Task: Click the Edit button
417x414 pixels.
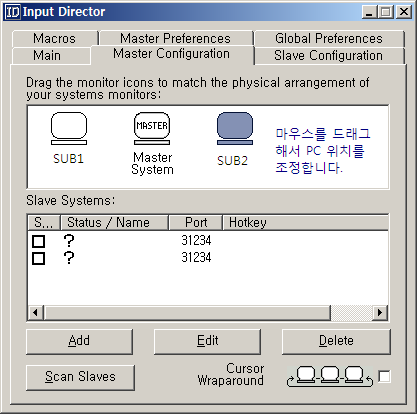Action: click(207, 341)
